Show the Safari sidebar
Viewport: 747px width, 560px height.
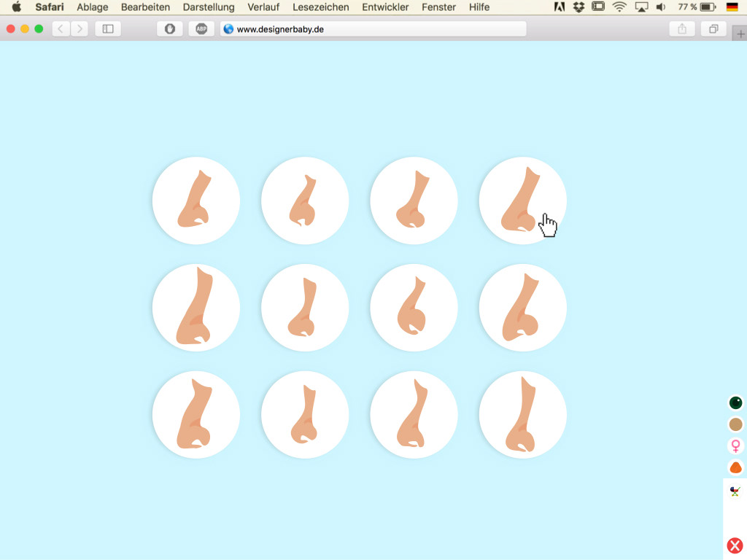[108, 29]
